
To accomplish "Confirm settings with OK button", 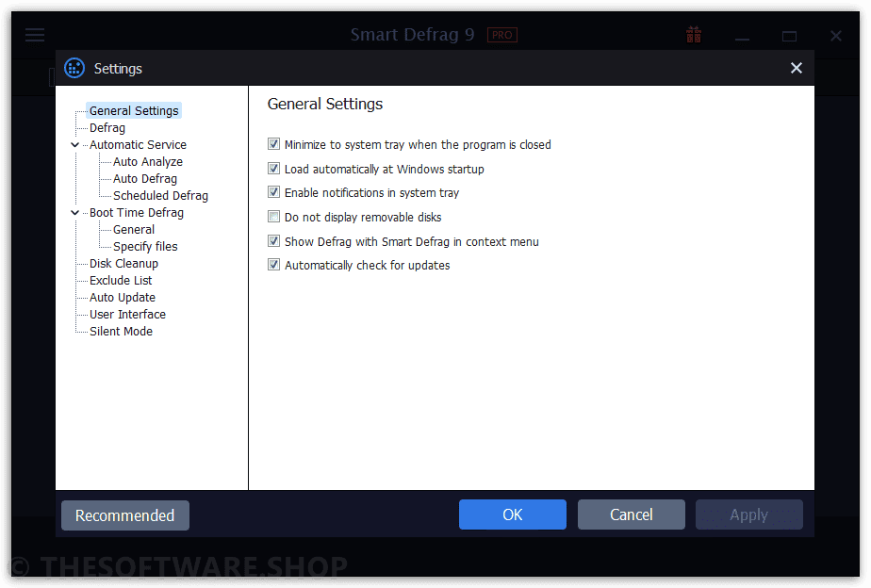I will tap(512, 514).
